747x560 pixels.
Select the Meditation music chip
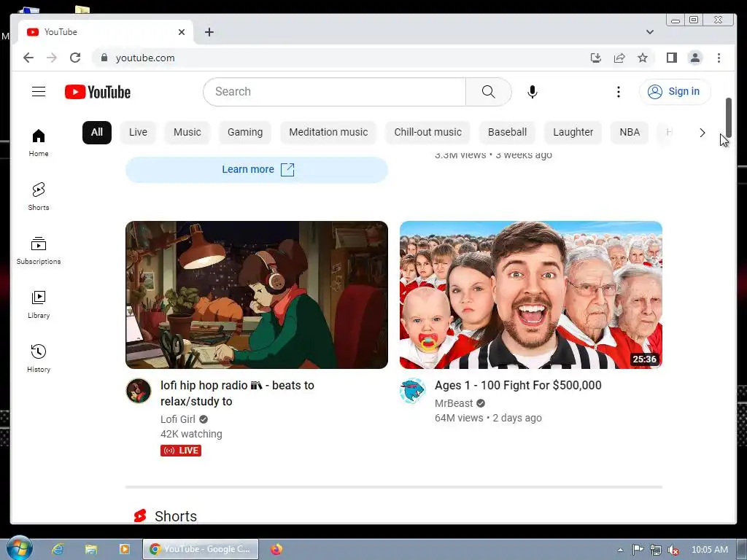coord(328,133)
